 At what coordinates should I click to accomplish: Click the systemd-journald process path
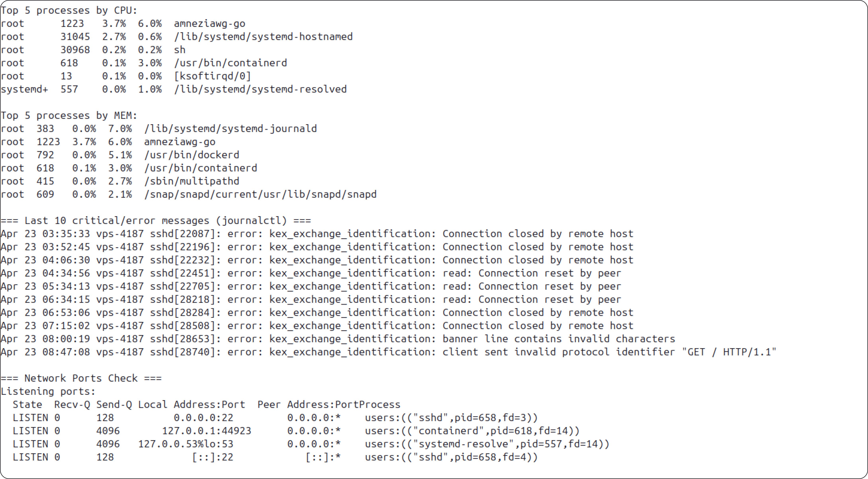tap(230, 129)
